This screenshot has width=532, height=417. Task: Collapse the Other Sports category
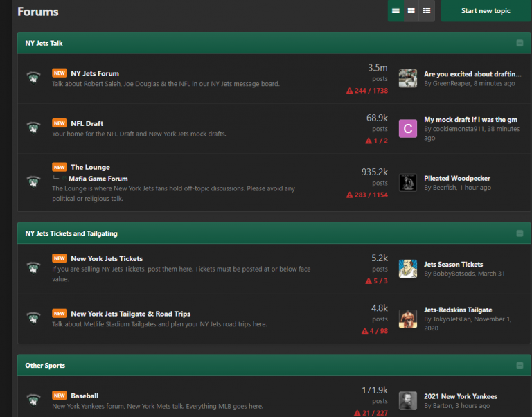click(x=520, y=365)
